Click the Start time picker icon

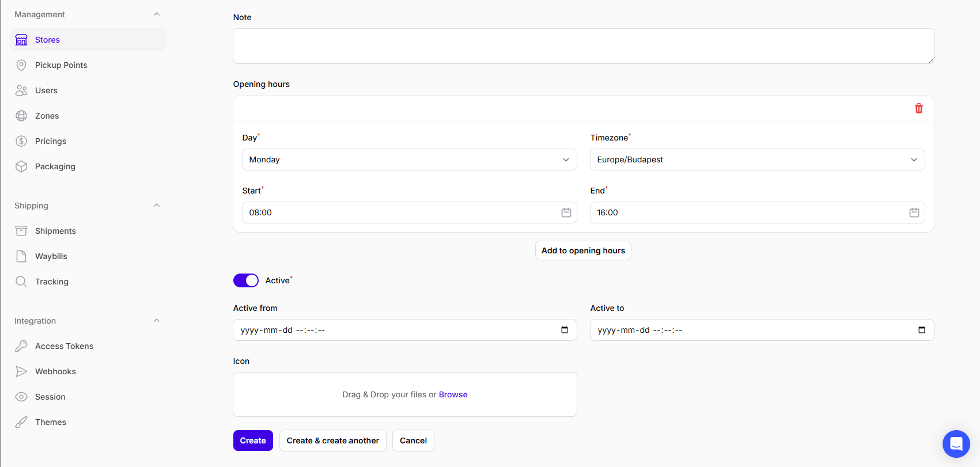[566, 212]
